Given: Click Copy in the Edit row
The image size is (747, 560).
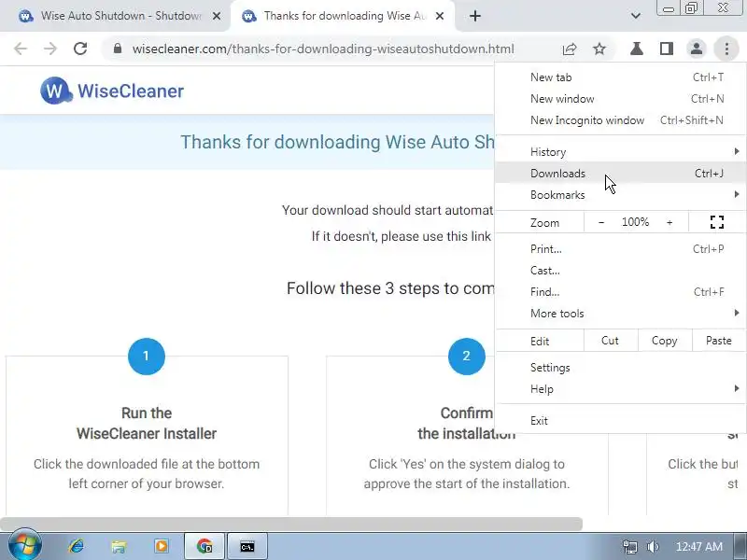Looking at the screenshot, I should (x=665, y=341).
